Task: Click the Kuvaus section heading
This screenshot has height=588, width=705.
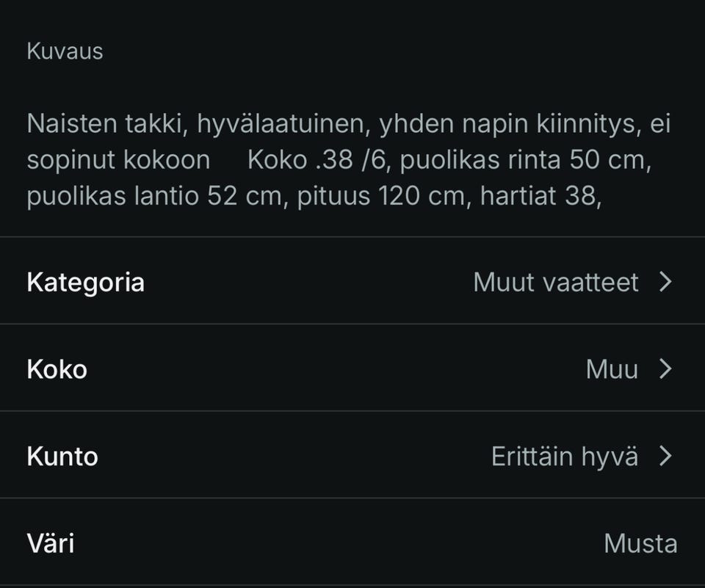Action: pyautogui.click(x=65, y=51)
